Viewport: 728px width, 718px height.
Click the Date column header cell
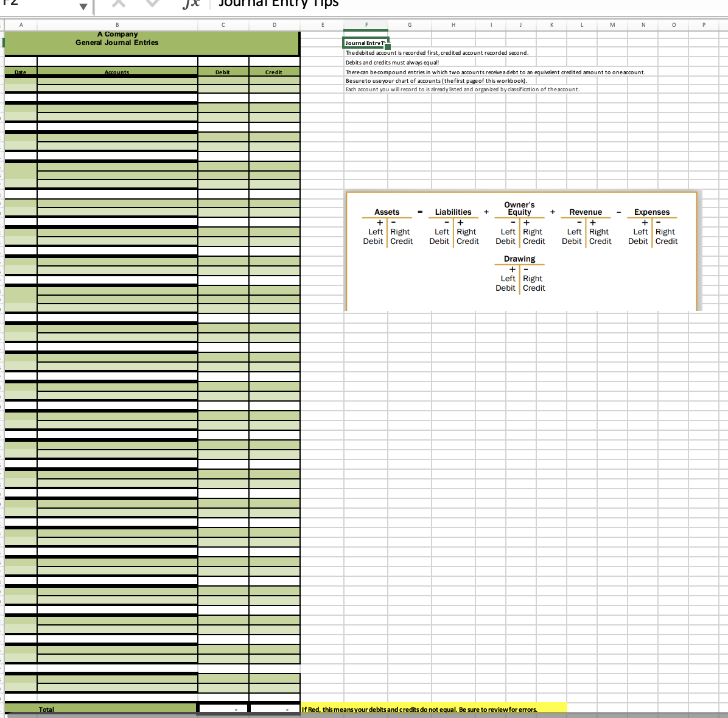click(x=21, y=72)
